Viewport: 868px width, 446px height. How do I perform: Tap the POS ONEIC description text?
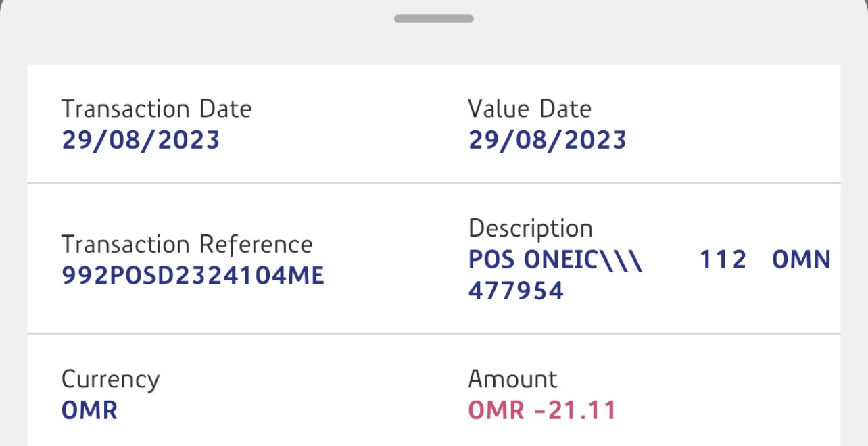(555, 259)
